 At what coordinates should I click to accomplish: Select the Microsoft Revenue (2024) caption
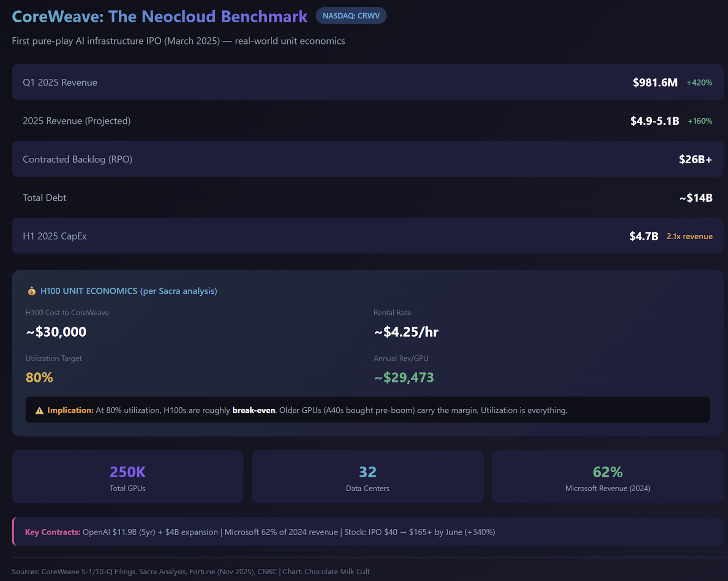608,489
